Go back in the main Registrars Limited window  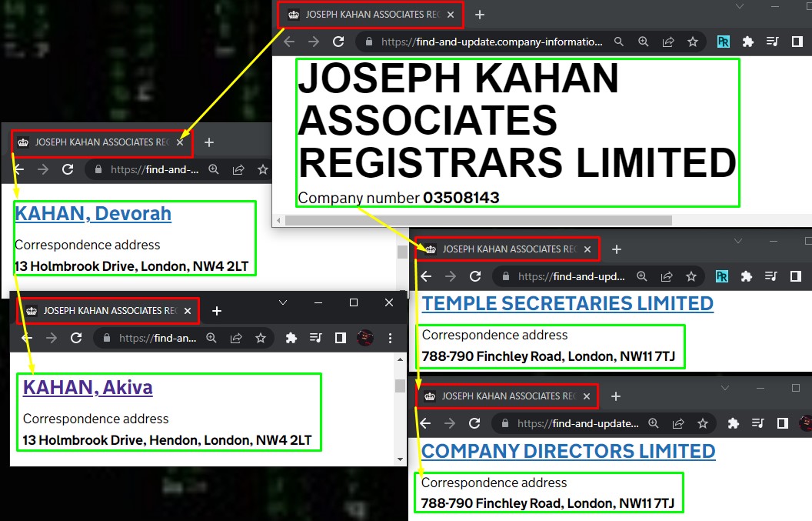tap(289, 42)
